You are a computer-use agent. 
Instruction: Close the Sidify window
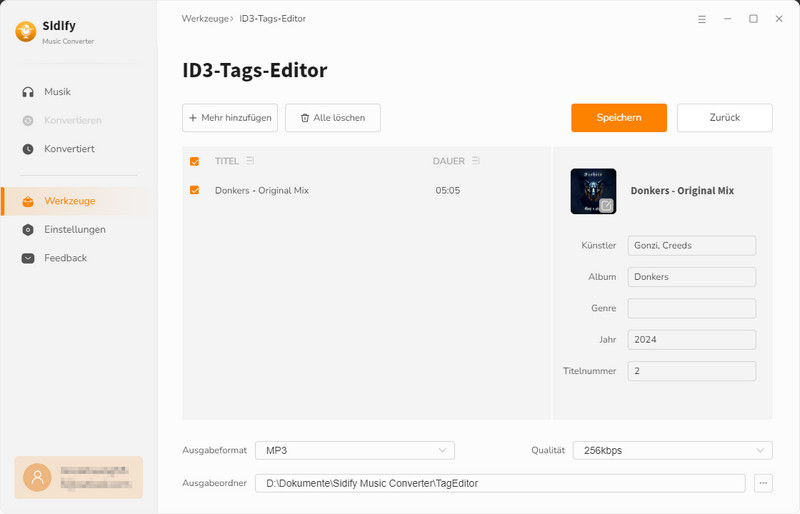[779, 19]
